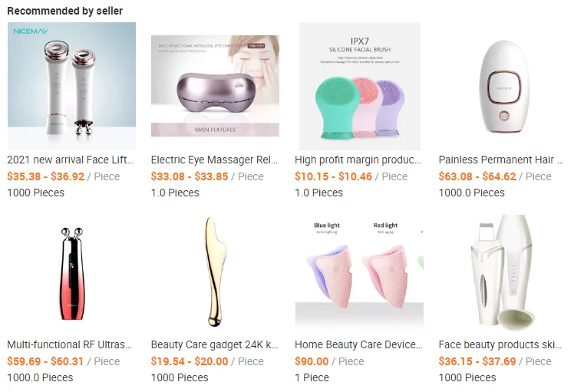Open the 'Multi-functional RF Ultras...' product link
The width and height of the screenshot is (574, 392).
pyautogui.click(x=70, y=344)
